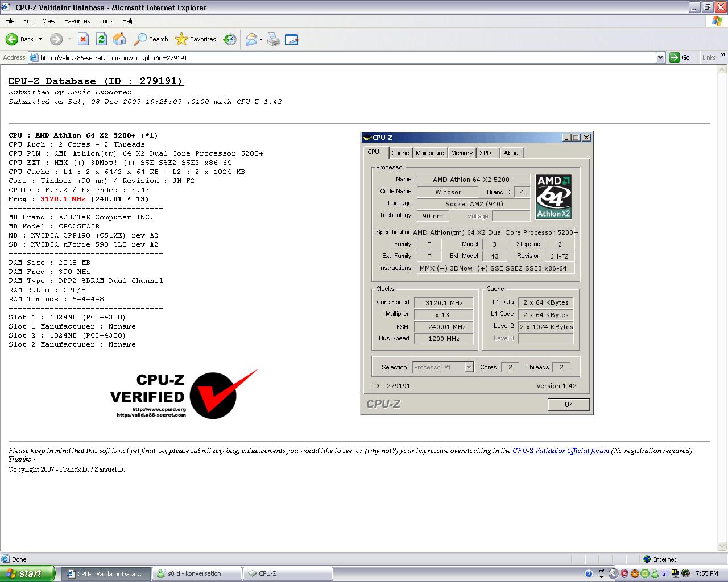Refresh the page with green arrows icon
This screenshot has height=582, width=728.
click(101, 39)
